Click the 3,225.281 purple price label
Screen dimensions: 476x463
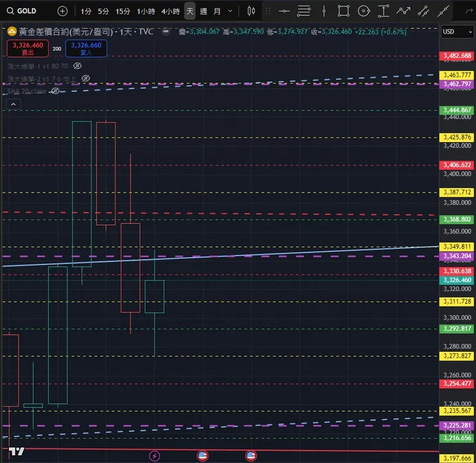pyautogui.click(x=457, y=425)
